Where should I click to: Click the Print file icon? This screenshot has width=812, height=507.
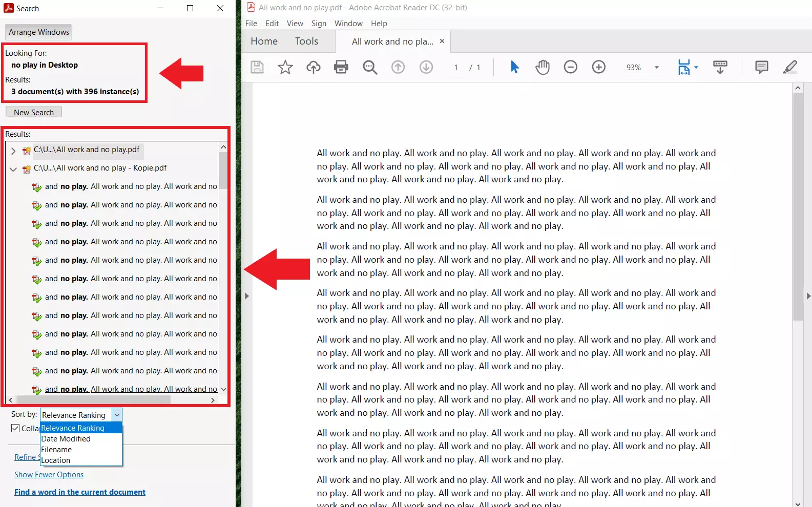pyautogui.click(x=341, y=67)
